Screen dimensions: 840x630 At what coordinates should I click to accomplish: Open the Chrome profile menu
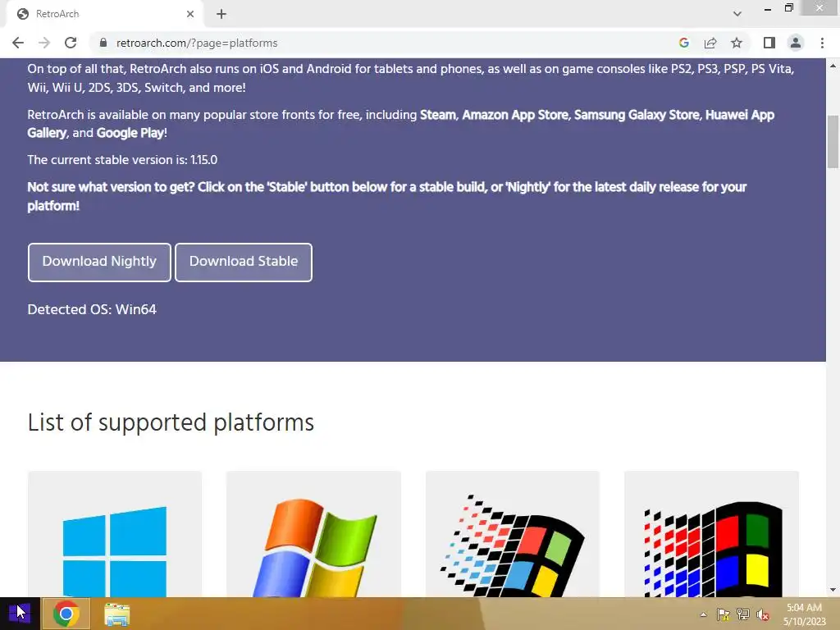pyautogui.click(x=796, y=43)
